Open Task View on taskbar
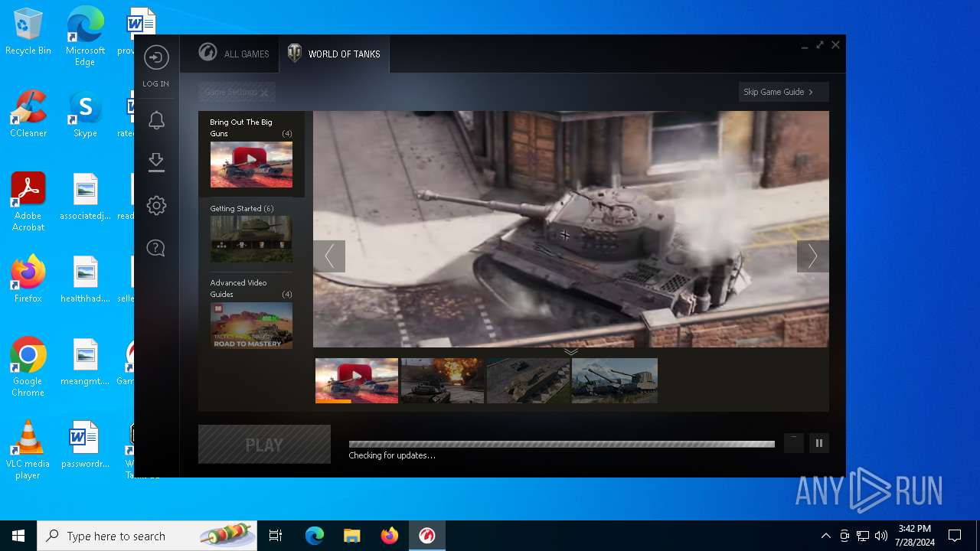The height and width of the screenshot is (551, 980). pyautogui.click(x=276, y=536)
